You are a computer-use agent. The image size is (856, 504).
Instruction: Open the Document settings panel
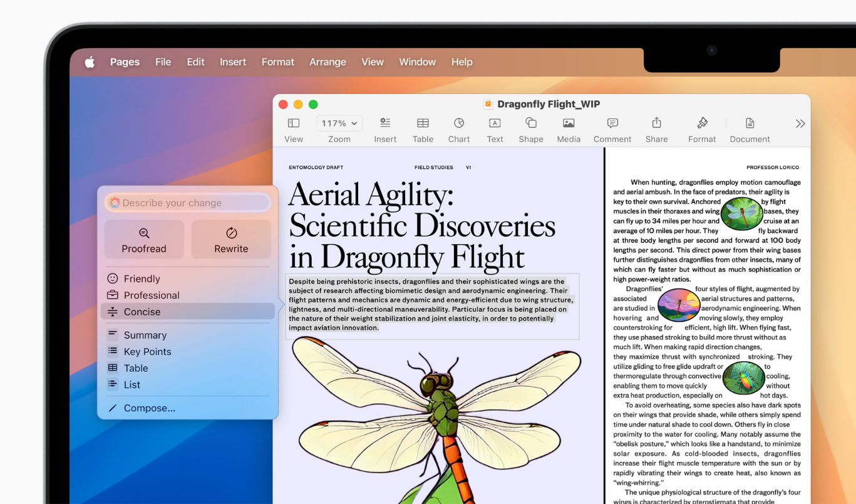(750, 123)
